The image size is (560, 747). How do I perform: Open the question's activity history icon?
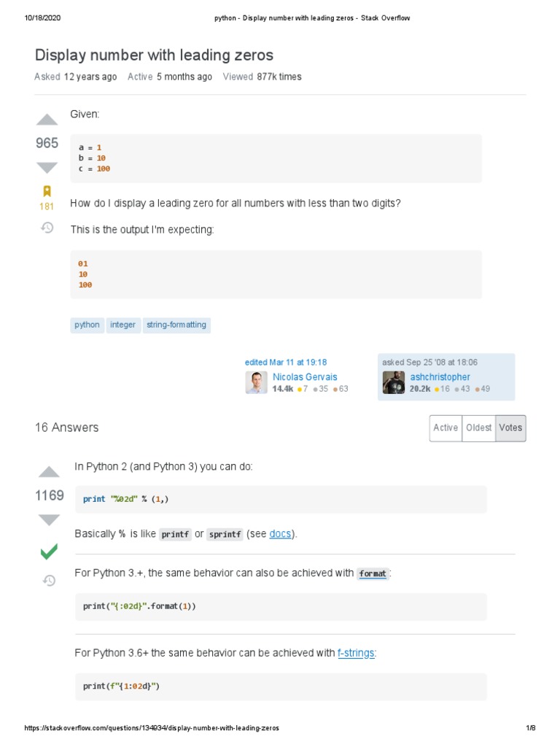coord(47,228)
